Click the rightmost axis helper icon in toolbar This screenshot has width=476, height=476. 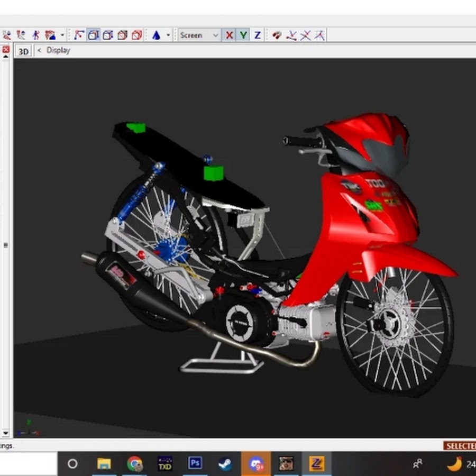coord(319,35)
